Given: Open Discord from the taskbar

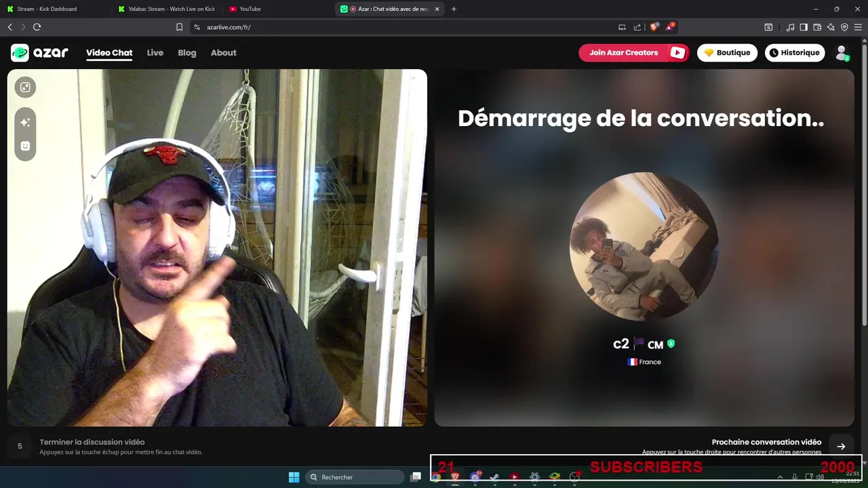Looking at the screenshot, I should (475, 477).
